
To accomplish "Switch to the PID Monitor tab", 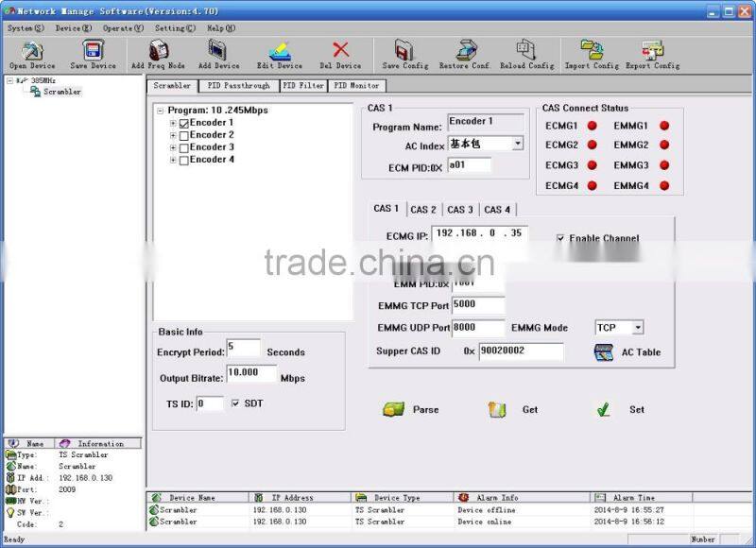I will (x=357, y=86).
